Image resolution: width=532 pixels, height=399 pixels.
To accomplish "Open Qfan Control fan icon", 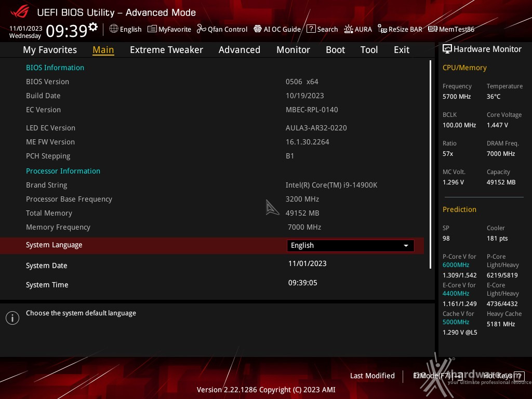I will 201,29.
